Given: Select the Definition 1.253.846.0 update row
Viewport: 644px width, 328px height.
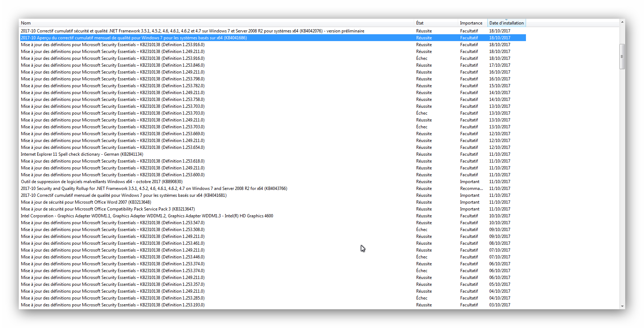Looking at the screenshot, I should click(113, 65).
